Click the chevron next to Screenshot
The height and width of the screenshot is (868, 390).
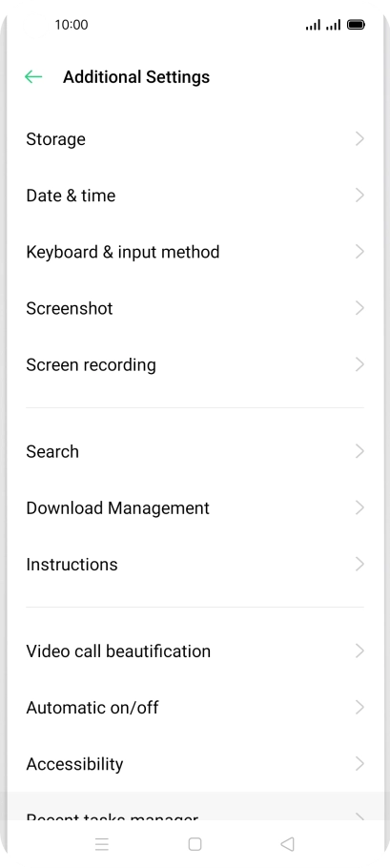(x=359, y=308)
